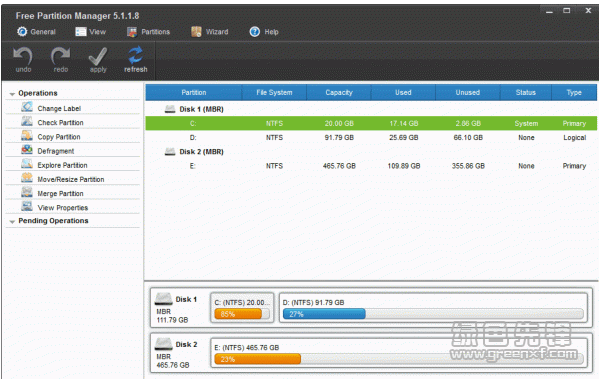
Task: Click the View menu icon
Action: (x=81, y=32)
